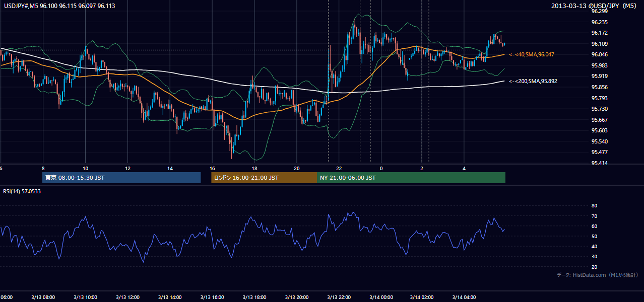Select bottom axis date 3/13 22:00
644x302 pixels.
[x=339, y=297]
